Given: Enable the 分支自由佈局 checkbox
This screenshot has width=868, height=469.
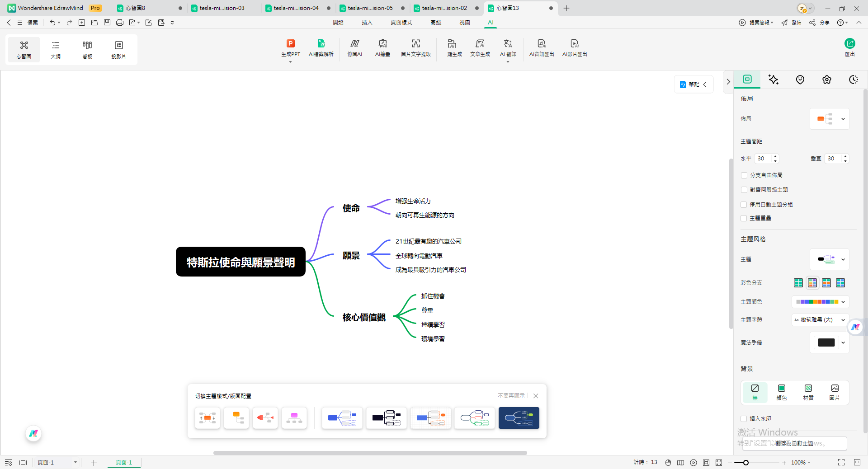Looking at the screenshot, I should coord(744,175).
